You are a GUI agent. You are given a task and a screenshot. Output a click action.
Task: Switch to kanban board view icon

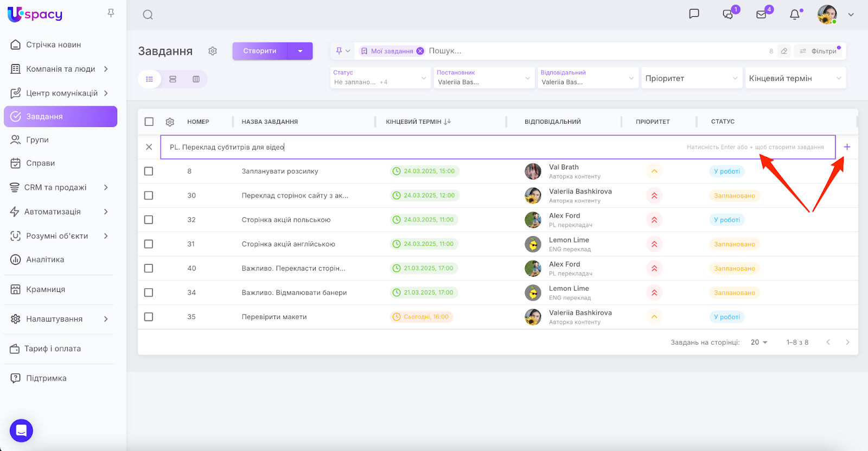click(196, 79)
